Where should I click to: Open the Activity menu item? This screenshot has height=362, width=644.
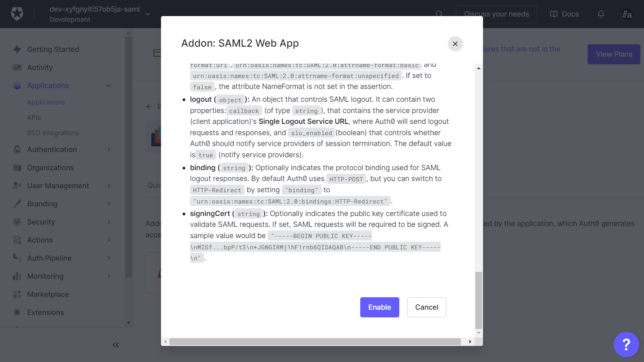[40, 68]
